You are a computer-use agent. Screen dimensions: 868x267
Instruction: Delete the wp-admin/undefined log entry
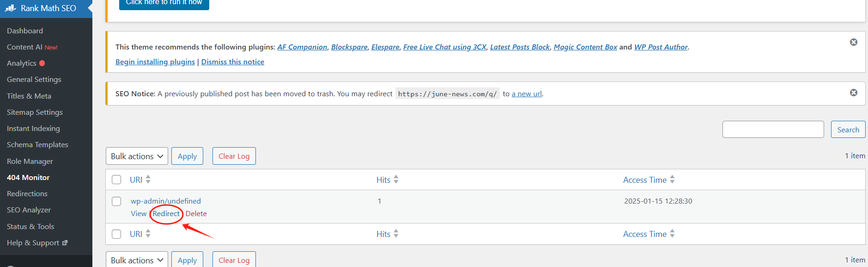point(196,213)
